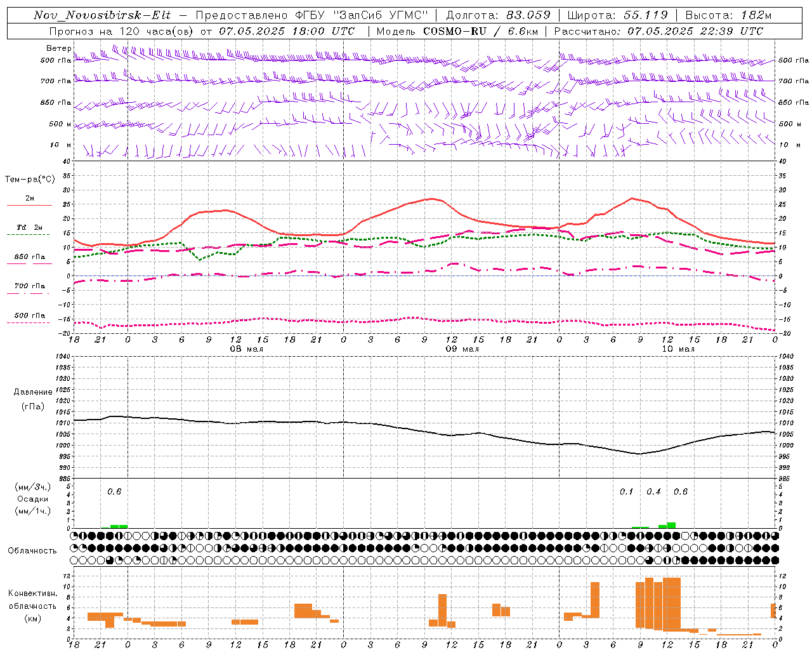Viewport: 812px width, 650px height.
Task: Click the Осадки precipitation label
Action: pyautogui.click(x=33, y=499)
